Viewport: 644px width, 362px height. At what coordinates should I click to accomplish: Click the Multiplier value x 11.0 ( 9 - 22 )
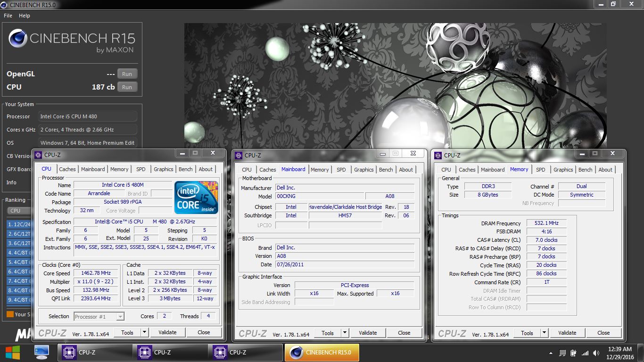click(96, 282)
